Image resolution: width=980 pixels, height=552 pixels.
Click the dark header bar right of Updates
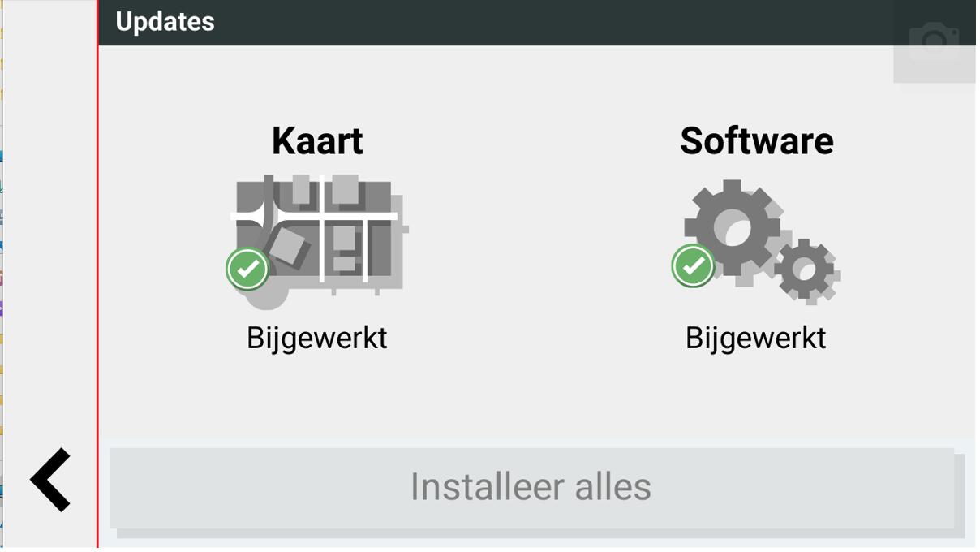[x=552, y=22]
